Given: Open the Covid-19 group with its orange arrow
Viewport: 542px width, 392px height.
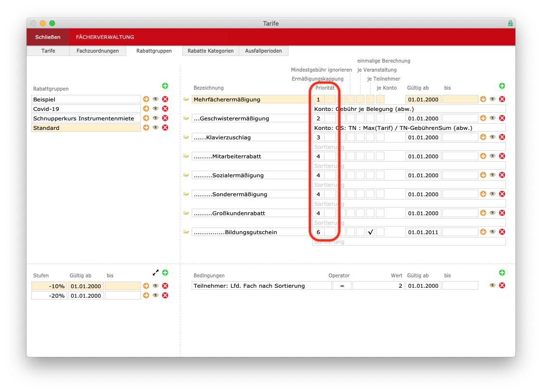Looking at the screenshot, I should [x=146, y=109].
